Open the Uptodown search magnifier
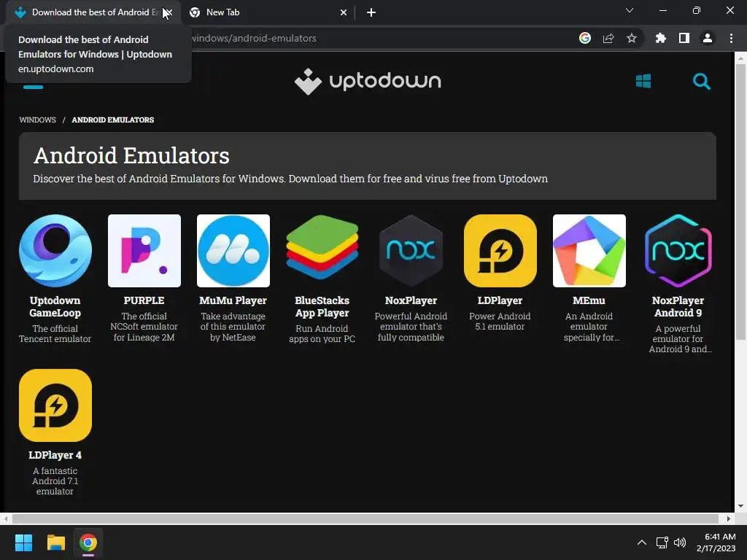 tap(701, 82)
